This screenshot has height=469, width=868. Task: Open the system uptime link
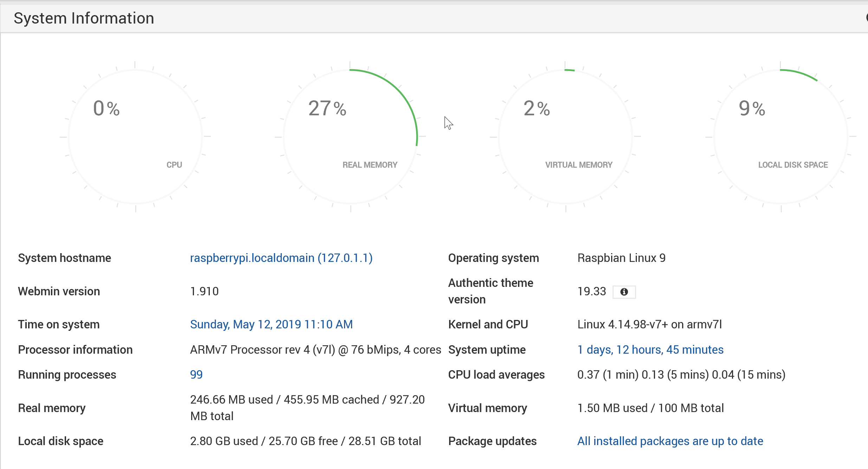click(x=650, y=350)
